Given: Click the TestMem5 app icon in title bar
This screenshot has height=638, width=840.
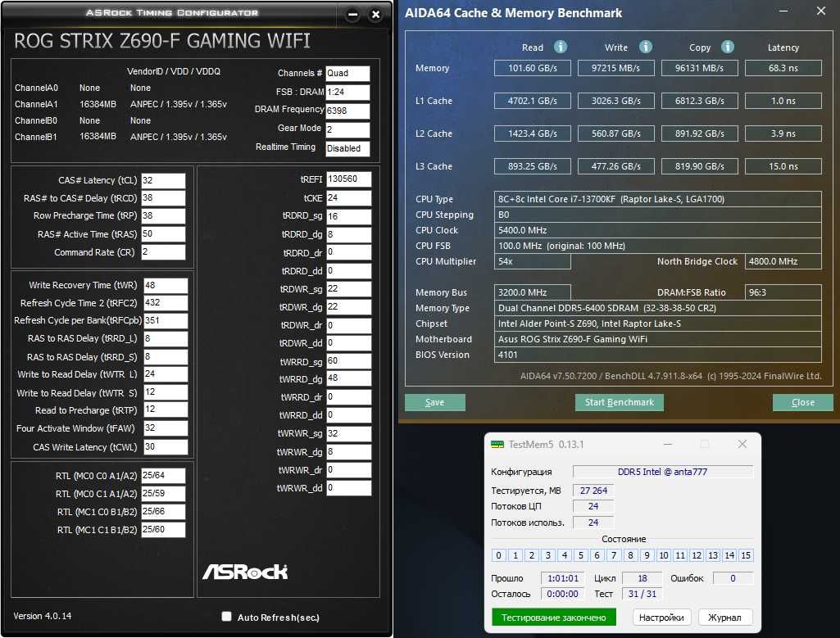Looking at the screenshot, I should point(497,444).
